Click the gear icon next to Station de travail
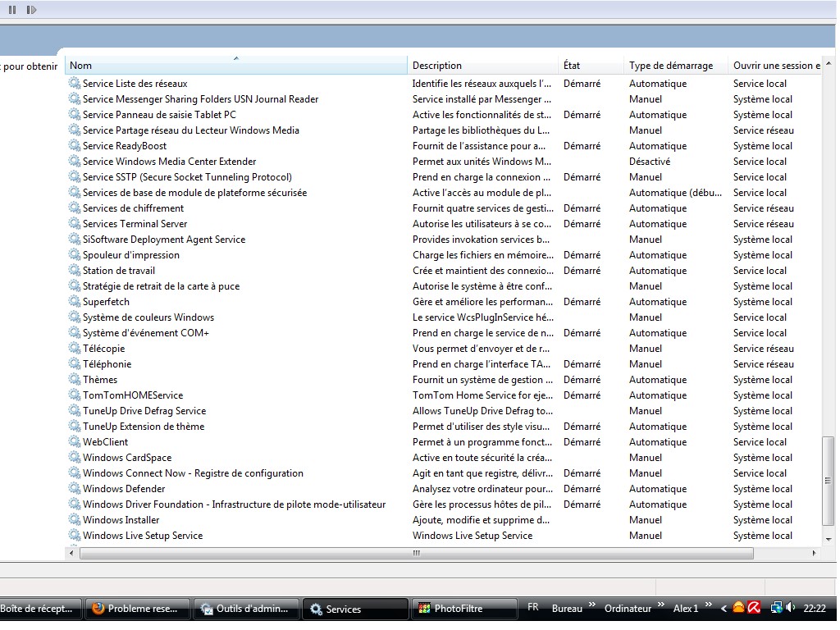The width and height of the screenshot is (840, 630). click(x=74, y=270)
